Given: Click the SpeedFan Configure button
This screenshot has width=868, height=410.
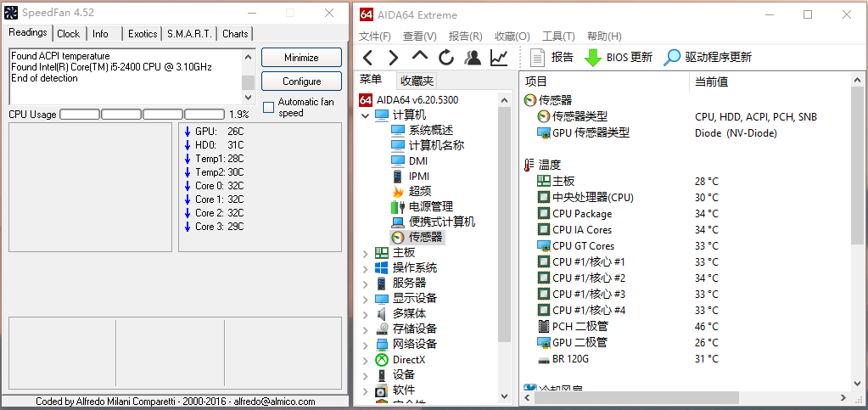Looking at the screenshot, I should [x=301, y=81].
